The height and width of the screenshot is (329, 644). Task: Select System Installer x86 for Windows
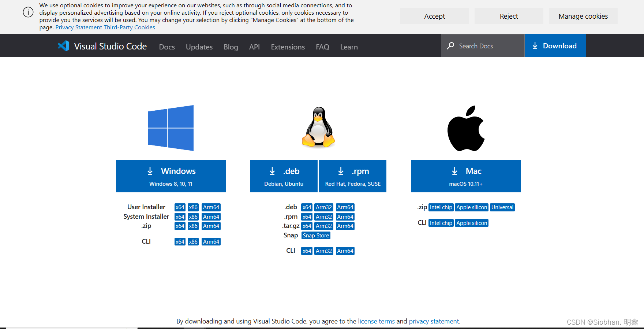point(193,217)
